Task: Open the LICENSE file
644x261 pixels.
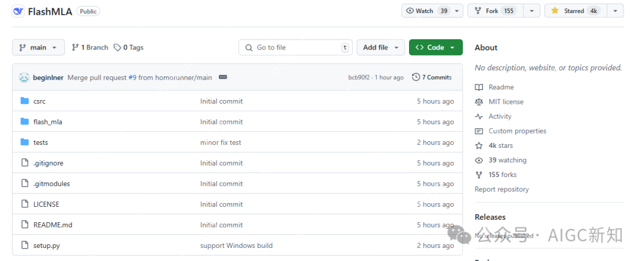Action: pos(46,204)
